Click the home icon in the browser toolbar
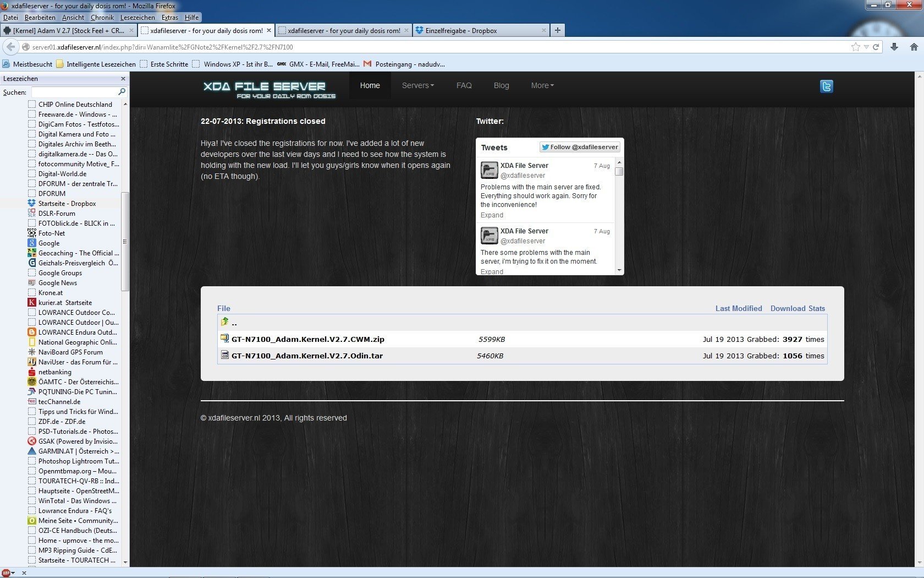The height and width of the screenshot is (578, 924). pos(914,47)
